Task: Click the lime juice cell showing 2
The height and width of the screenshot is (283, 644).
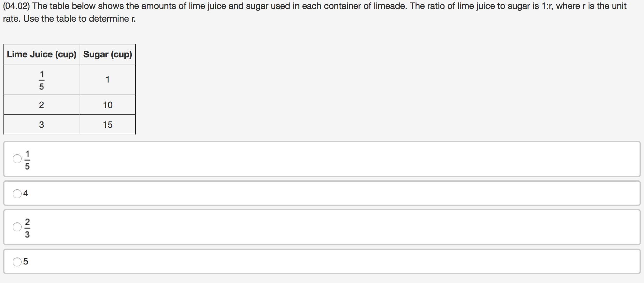Action: pyautogui.click(x=42, y=105)
